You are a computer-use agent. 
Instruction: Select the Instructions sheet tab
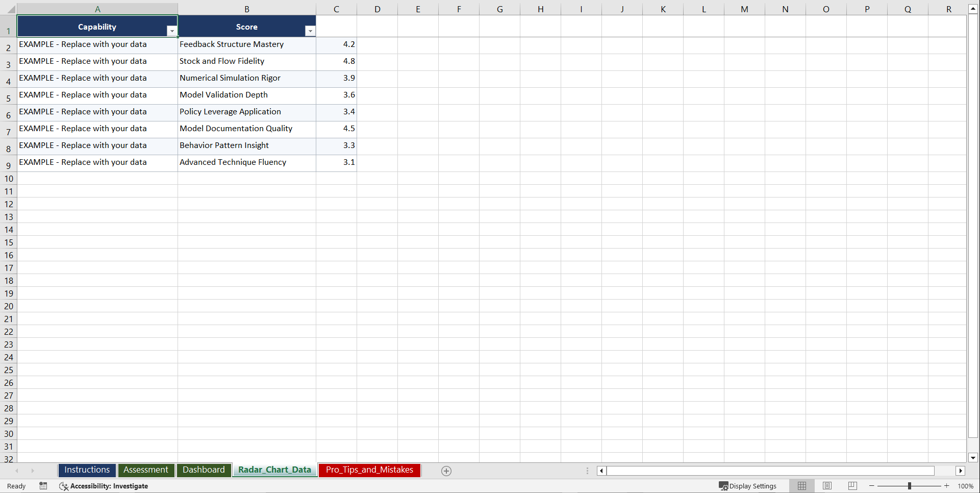point(87,470)
